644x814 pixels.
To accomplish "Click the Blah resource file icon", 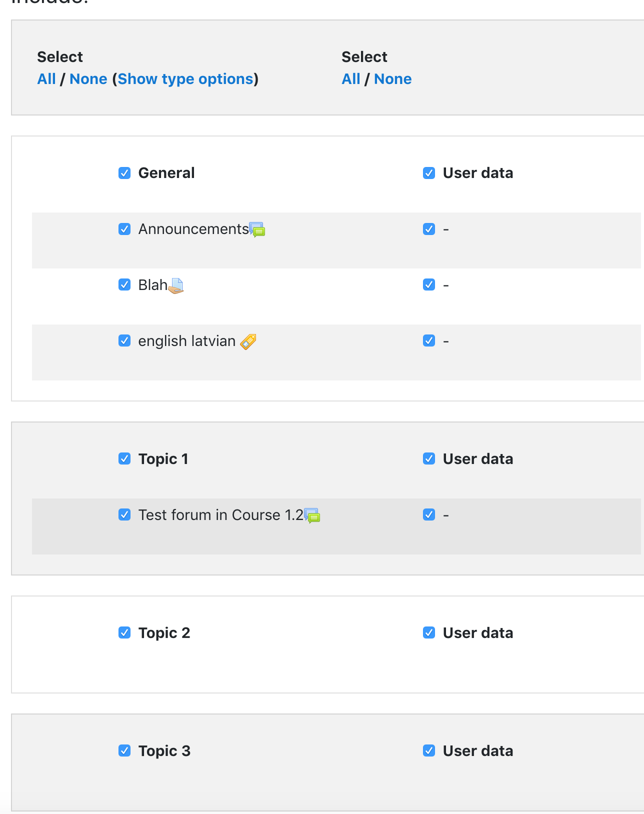I will click(176, 285).
